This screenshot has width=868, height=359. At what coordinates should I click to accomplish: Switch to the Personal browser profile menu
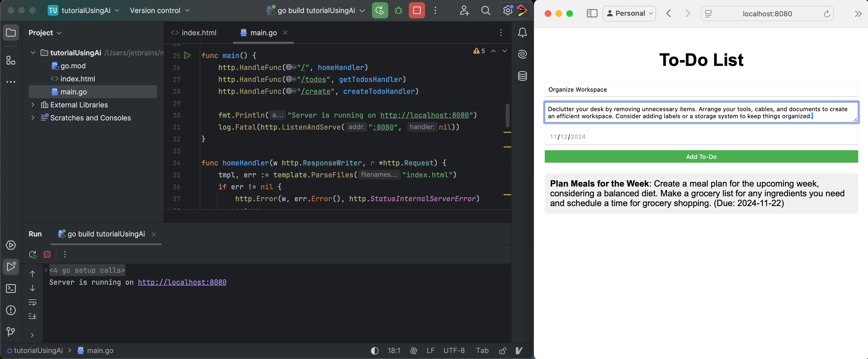629,14
